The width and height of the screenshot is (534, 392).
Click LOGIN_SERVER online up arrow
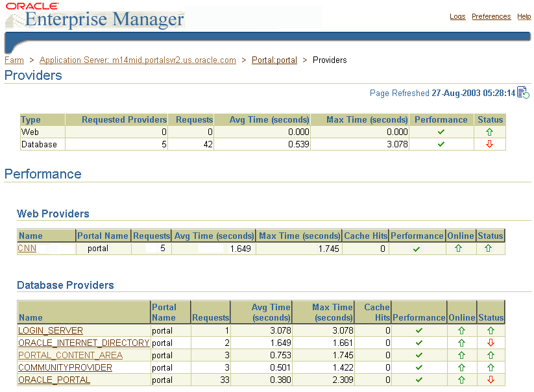pyautogui.click(x=461, y=330)
